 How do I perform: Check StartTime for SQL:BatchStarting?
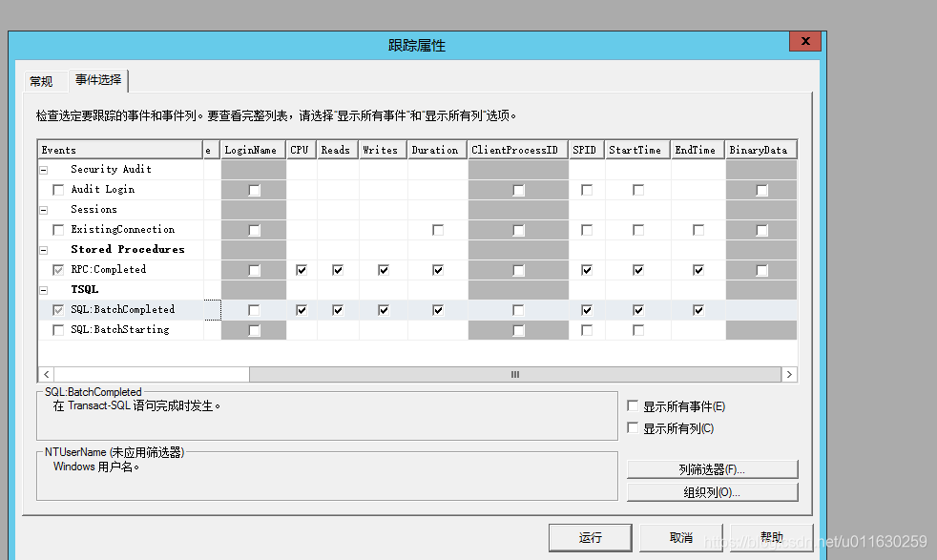point(638,330)
